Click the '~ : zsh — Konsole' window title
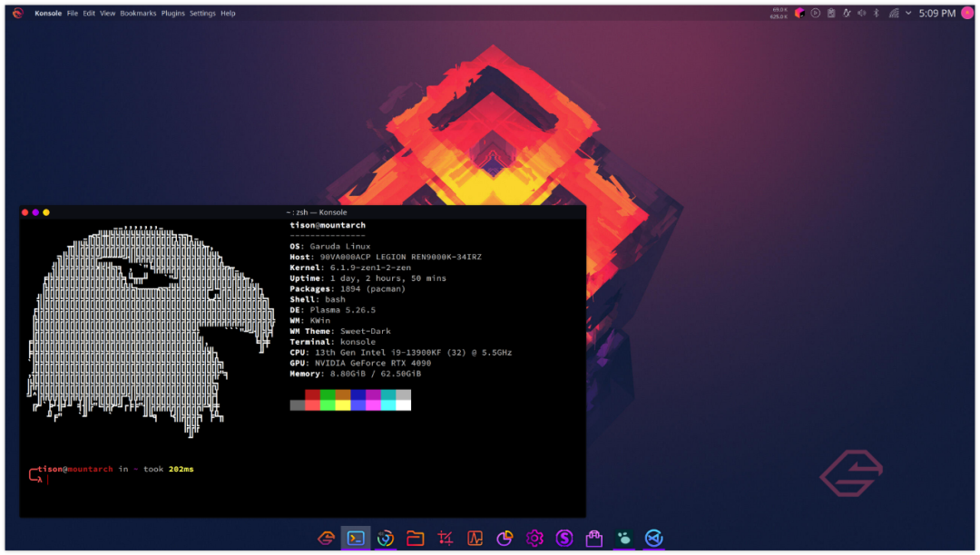The width and height of the screenshot is (980, 555). point(317,212)
